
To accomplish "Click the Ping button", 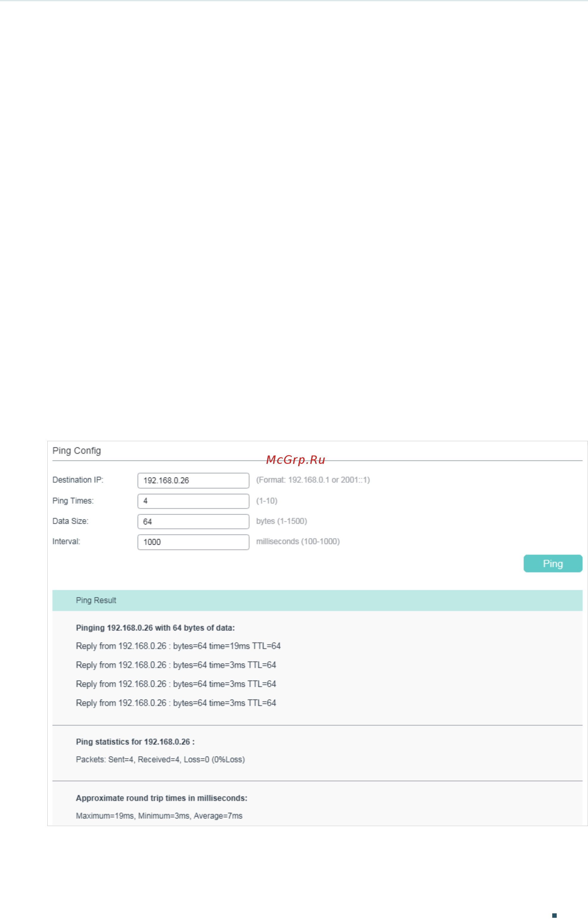I will 553,563.
